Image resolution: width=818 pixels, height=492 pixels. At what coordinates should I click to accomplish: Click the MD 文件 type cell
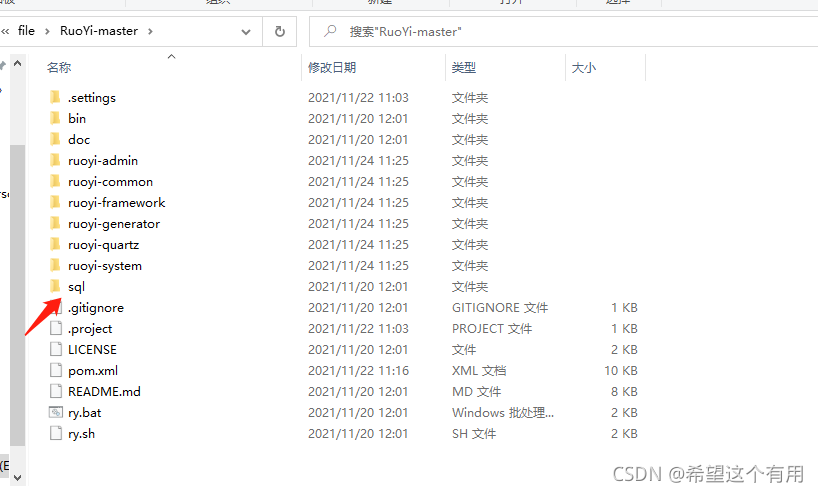point(476,391)
